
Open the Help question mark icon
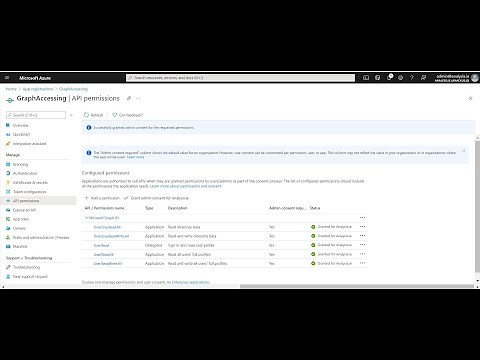pos(412,78)
